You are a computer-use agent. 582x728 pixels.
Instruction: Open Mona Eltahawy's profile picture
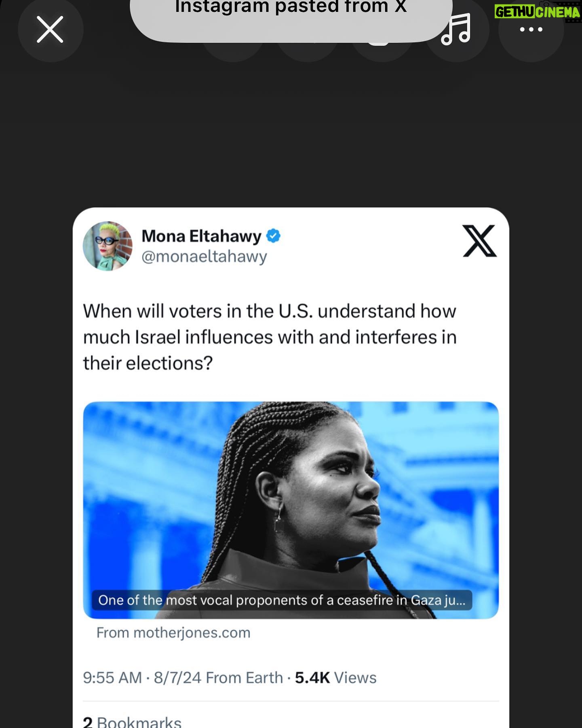tap(108, 246)
